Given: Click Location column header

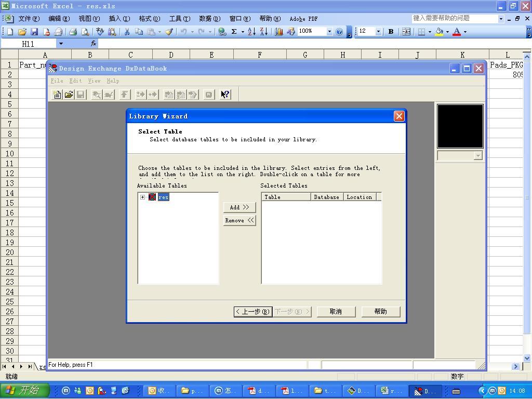Looking at the screenshot, I should [x=360, y=197].
